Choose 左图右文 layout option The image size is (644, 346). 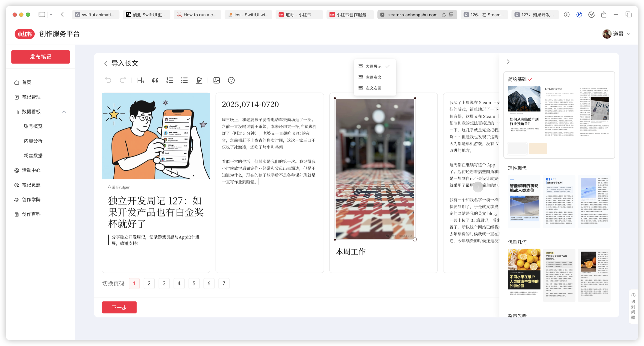click(x=374, y=77)
